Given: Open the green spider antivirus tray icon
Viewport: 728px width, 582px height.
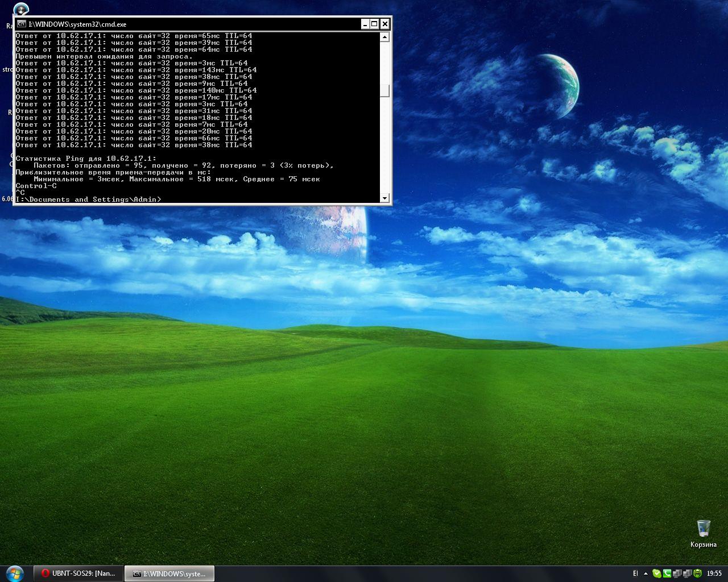Looking at the screenshot, I should point(697,573).
